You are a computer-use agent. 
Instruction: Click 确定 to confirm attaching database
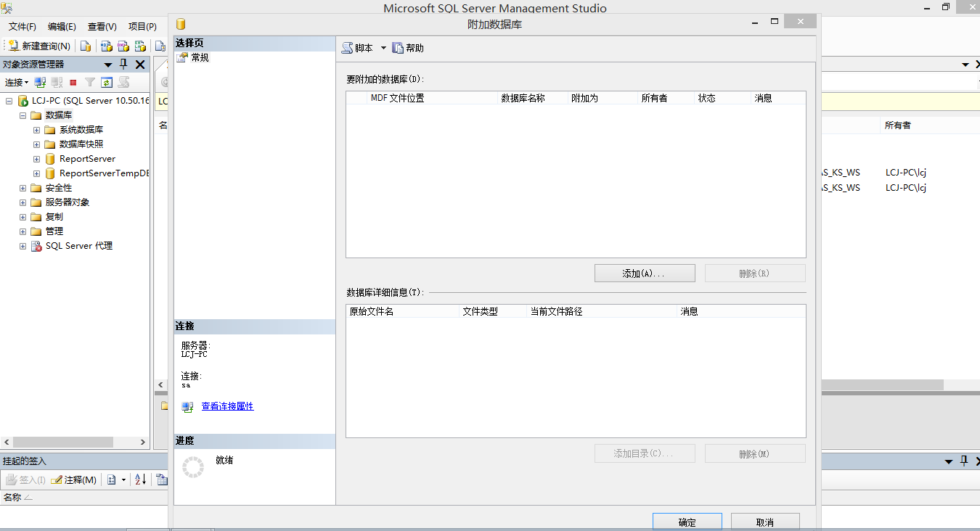687,522
